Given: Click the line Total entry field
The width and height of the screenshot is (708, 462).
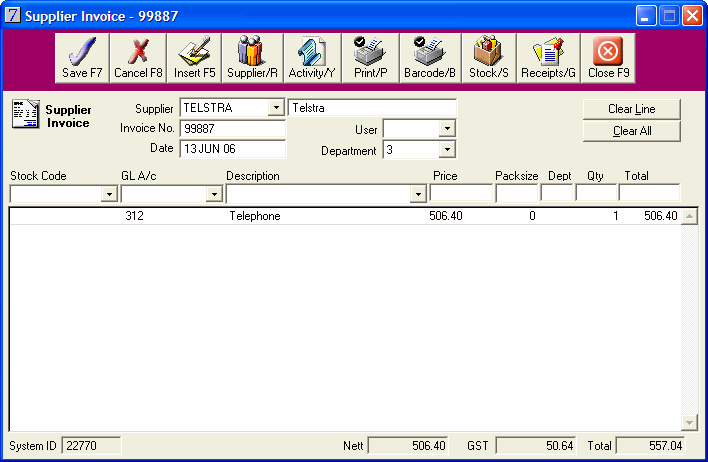Looking at the screenshot, I should point(649,193).
